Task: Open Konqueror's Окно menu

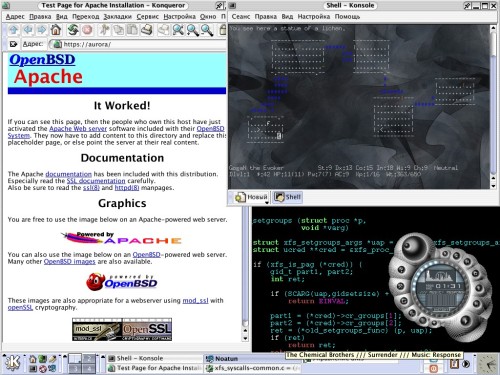Action: tap(208, 17)
